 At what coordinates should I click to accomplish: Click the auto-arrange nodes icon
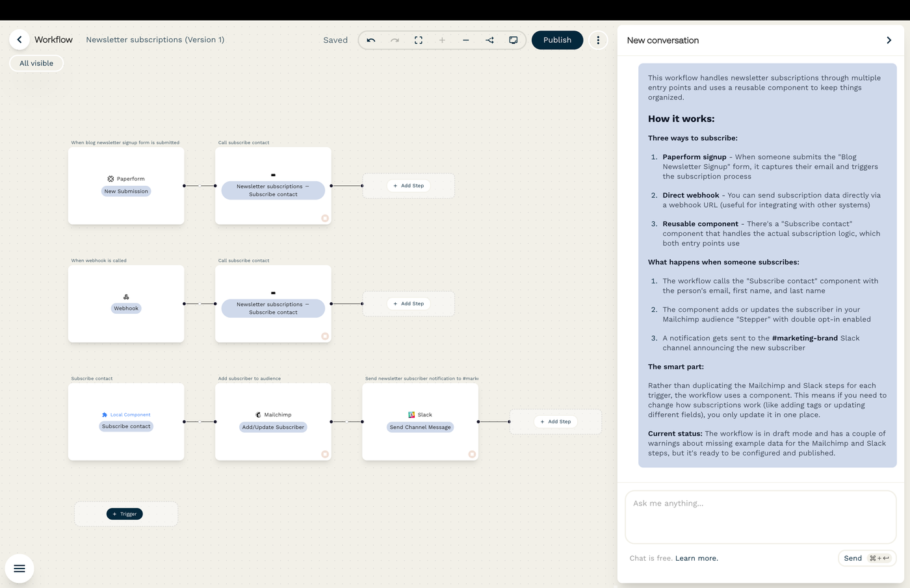pyautogui.click(x=489, y=40)
